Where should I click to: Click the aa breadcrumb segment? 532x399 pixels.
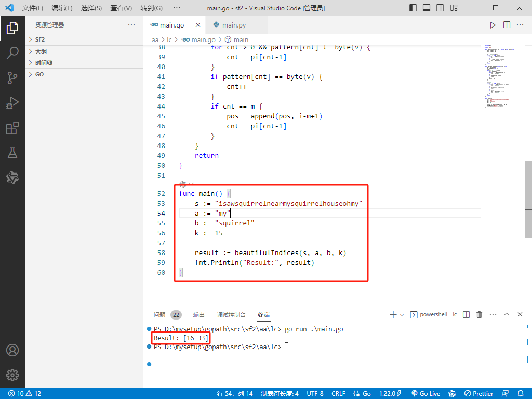(x=155, y=39)
